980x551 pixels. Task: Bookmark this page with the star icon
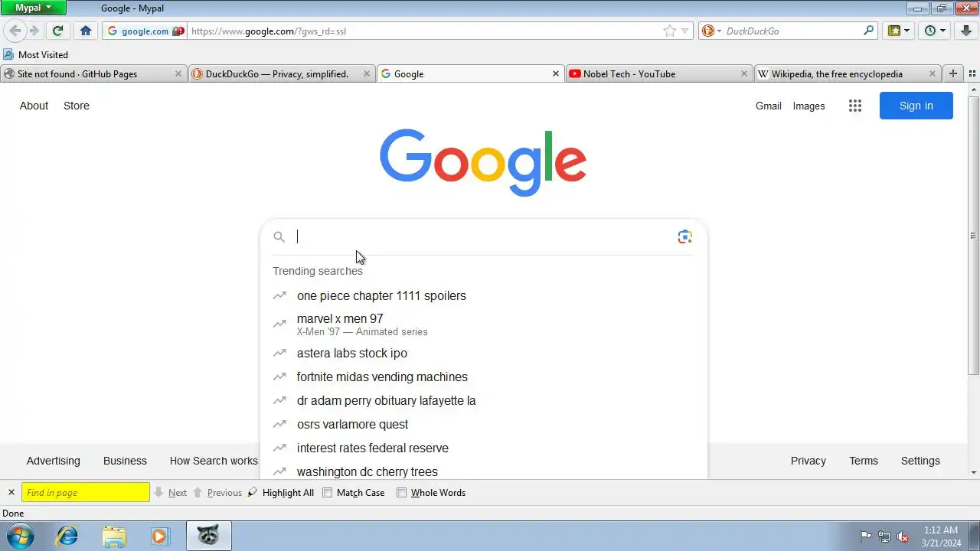(x=670, y=31)
